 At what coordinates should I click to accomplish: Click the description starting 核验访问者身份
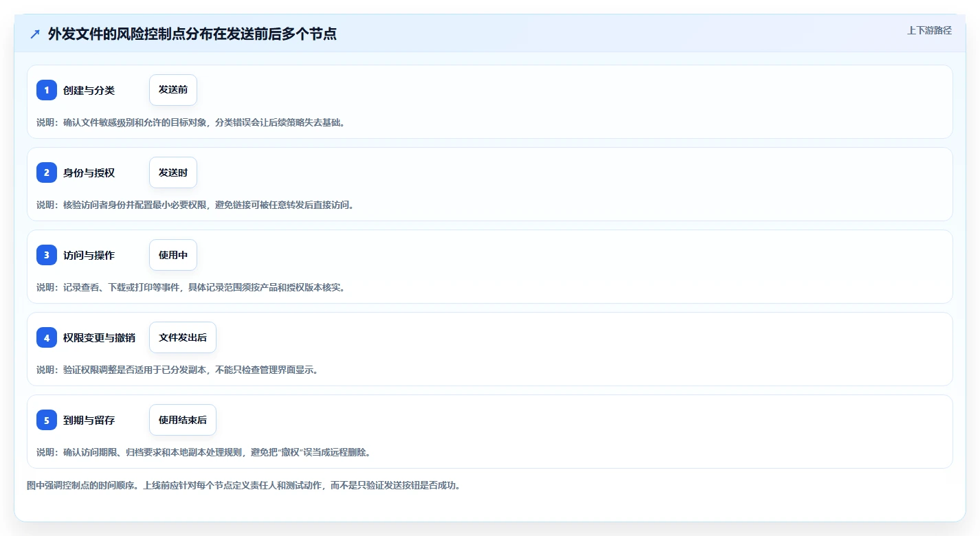(195, 205)
